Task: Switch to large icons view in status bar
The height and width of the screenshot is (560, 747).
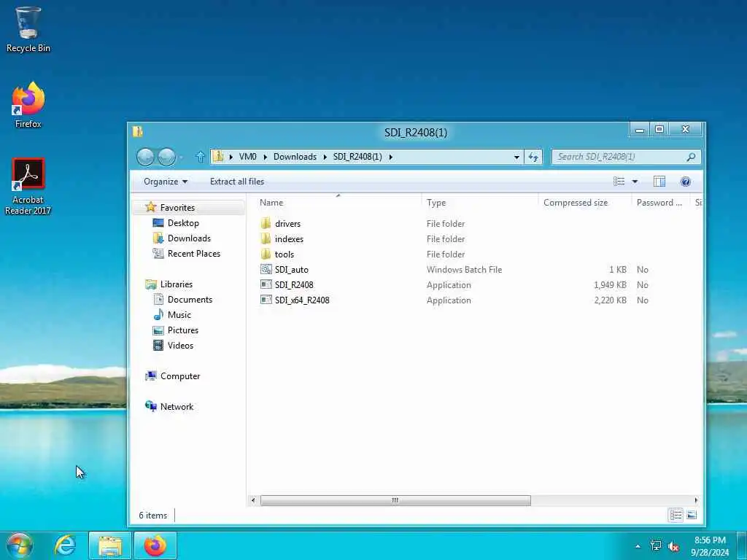Action: point(692,516)
